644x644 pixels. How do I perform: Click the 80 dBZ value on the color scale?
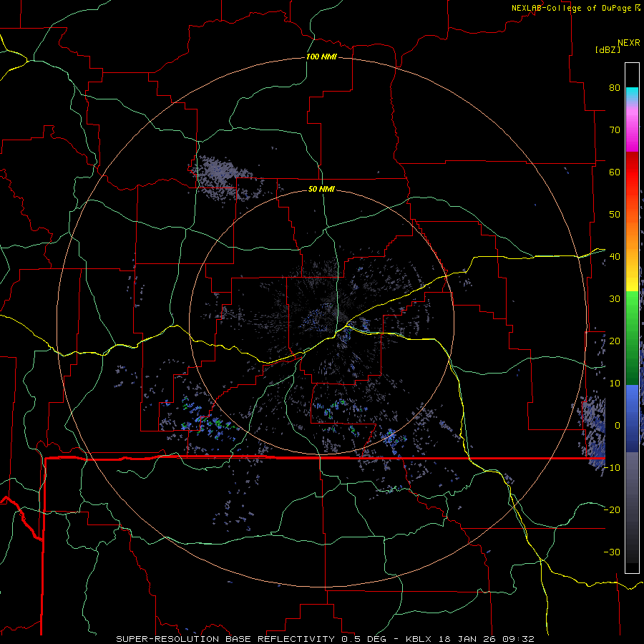[x=615, y=87]
